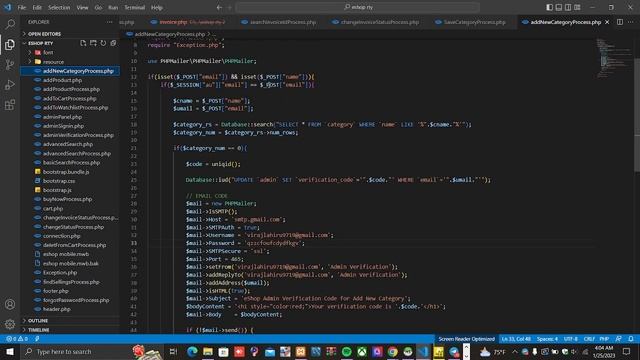Switch to the changeInvoiceStatusProcess.php tab
This screenshot has width=640, height=360.
pos(376,22)
